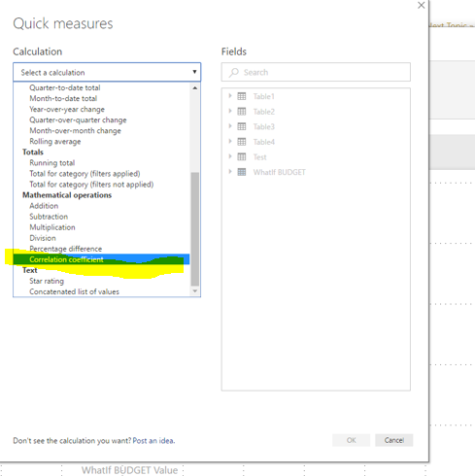This screenshot has width=475, height=476.
Task: Select Percentage difference calculation
Action: pos(66,249)
